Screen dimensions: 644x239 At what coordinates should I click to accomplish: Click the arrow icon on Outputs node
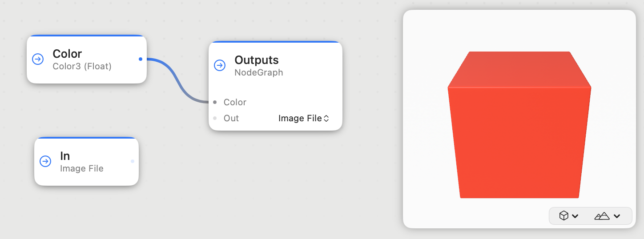click(220, 65)
